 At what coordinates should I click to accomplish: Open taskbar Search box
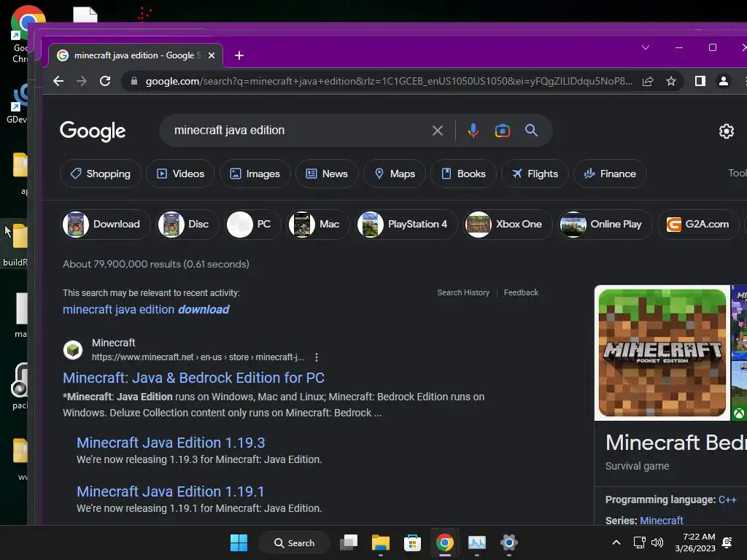[x=294, y=542]
